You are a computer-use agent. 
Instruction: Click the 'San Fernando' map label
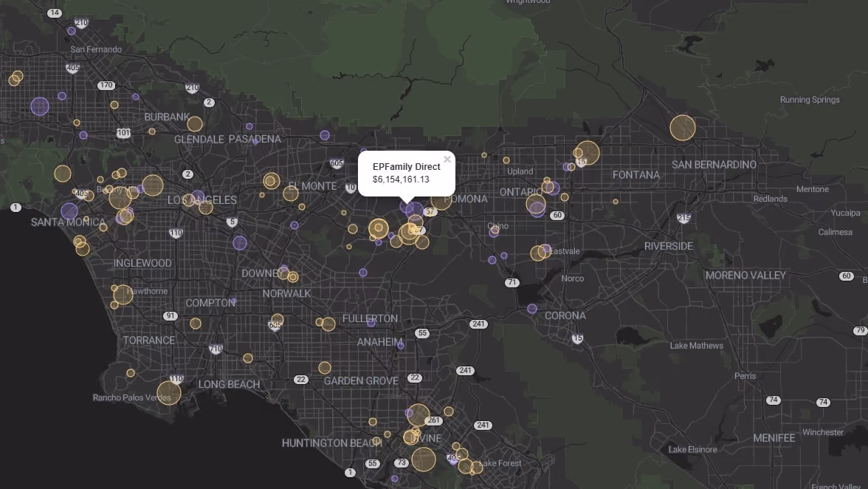96,49
